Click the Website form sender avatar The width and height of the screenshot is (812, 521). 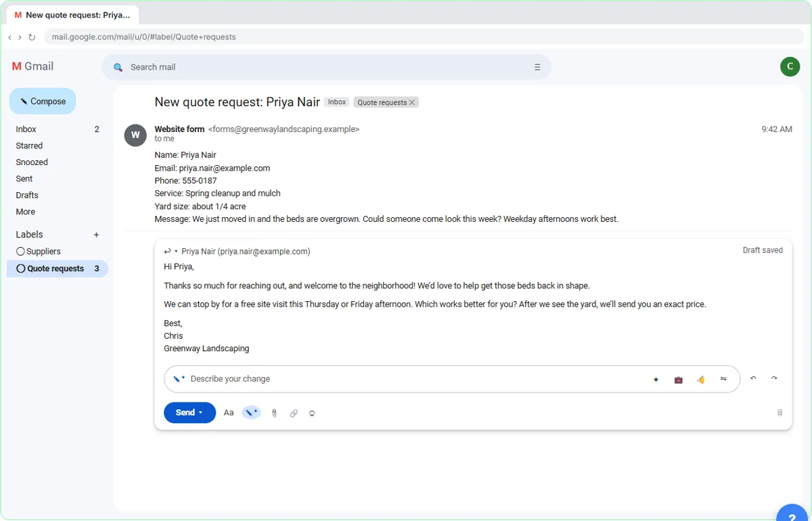click(x=135, y=135)
